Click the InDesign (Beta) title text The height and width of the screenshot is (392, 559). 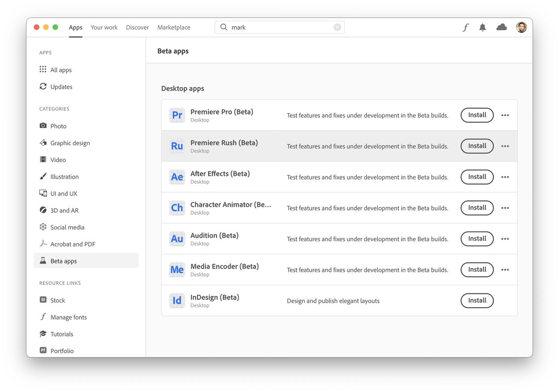[x=215, y=297]
